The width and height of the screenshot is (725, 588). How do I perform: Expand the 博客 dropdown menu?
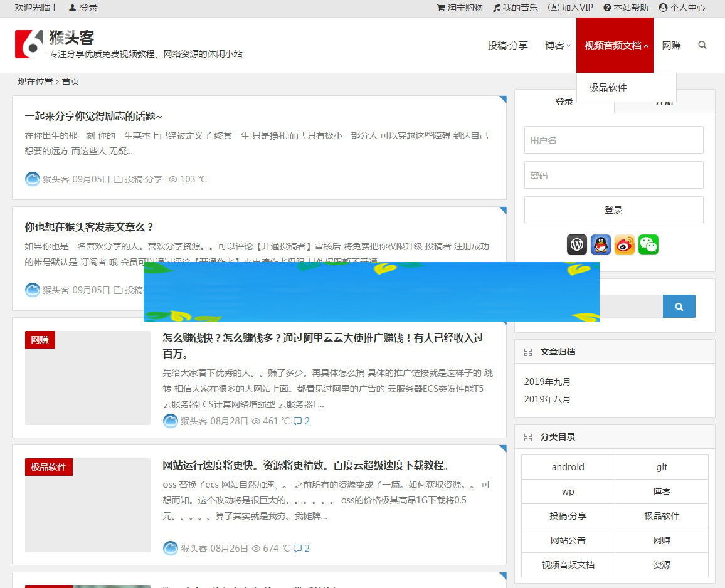click(x=557, y=45)
